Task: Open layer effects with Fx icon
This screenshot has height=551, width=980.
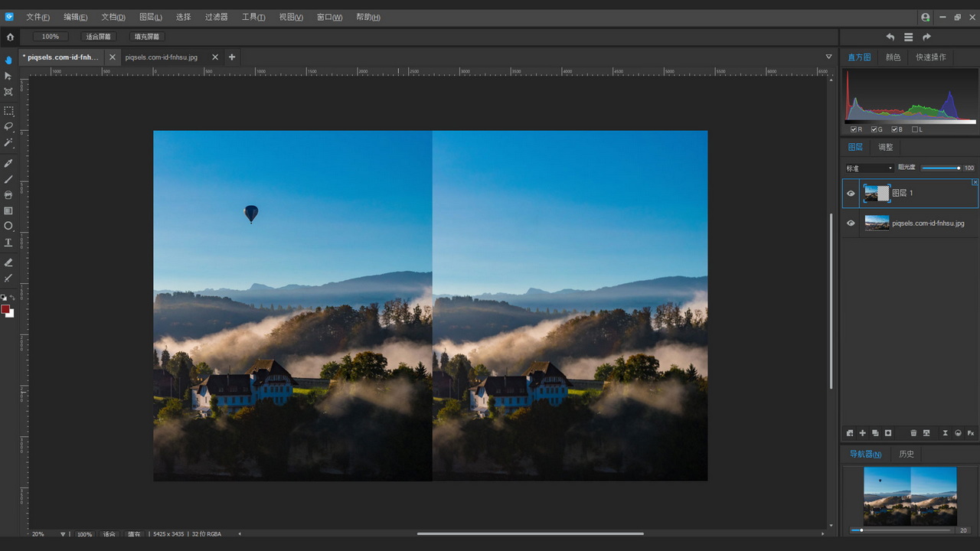Action: click(971, 433)
